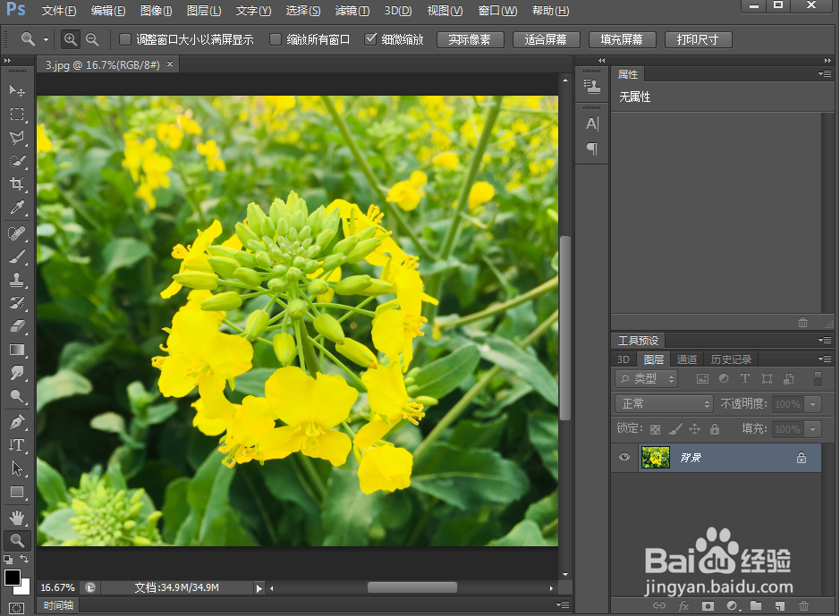Click the 适合屏幕 button
Viewport: 840px width, 616px height.
(547, 39)
